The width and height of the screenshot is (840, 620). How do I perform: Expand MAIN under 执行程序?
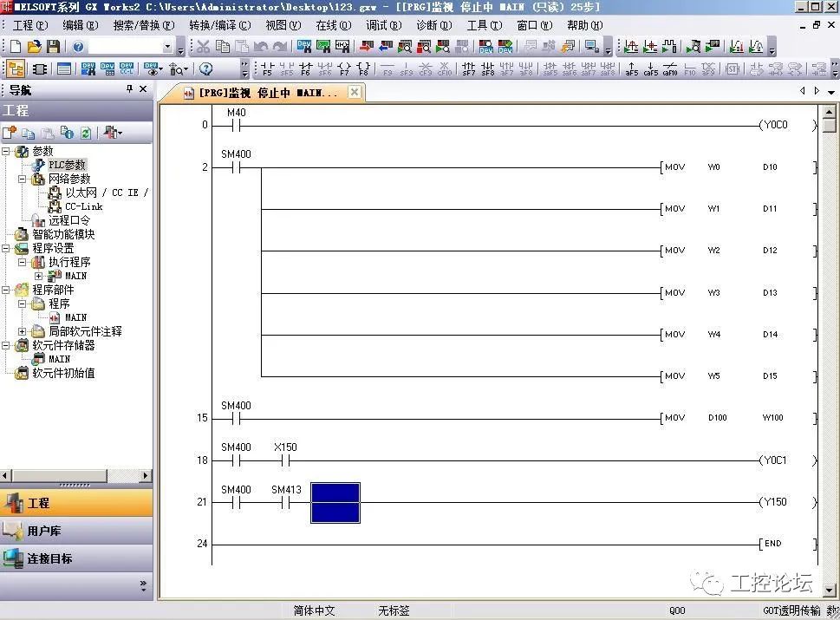pos(38,276)
